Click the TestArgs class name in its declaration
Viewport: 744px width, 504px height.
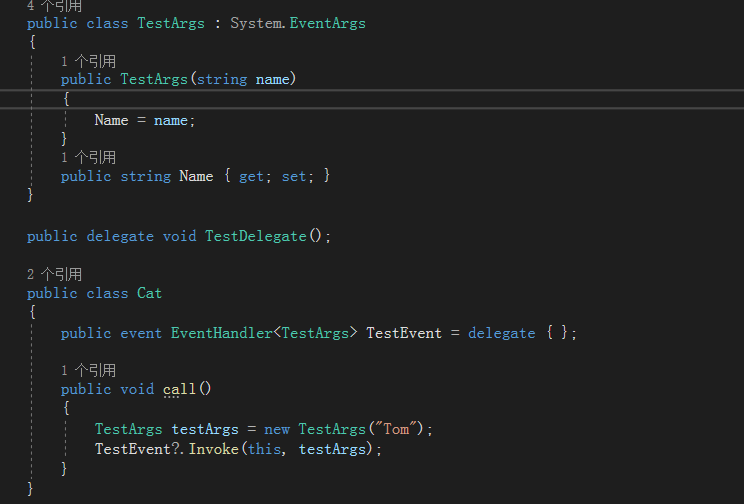(171, 23)
